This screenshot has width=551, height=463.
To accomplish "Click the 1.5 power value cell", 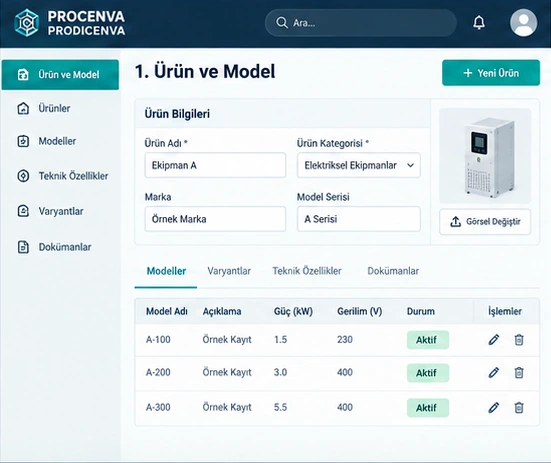I will [x=280, y=340].
